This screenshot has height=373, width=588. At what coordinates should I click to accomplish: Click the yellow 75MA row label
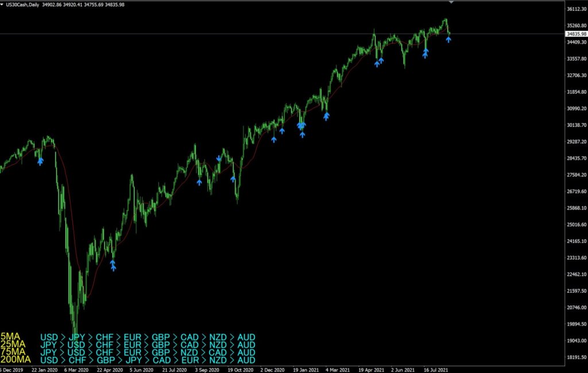coord(13,352)
